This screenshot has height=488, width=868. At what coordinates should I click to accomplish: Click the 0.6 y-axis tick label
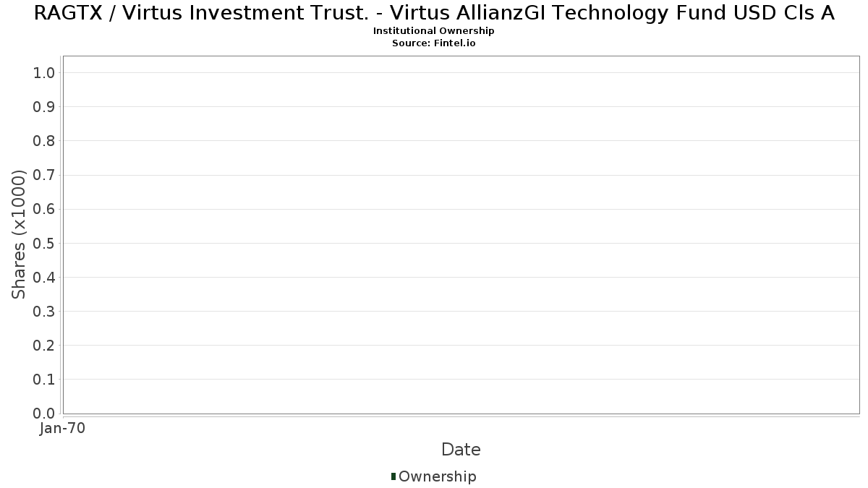tap(44, 209)
